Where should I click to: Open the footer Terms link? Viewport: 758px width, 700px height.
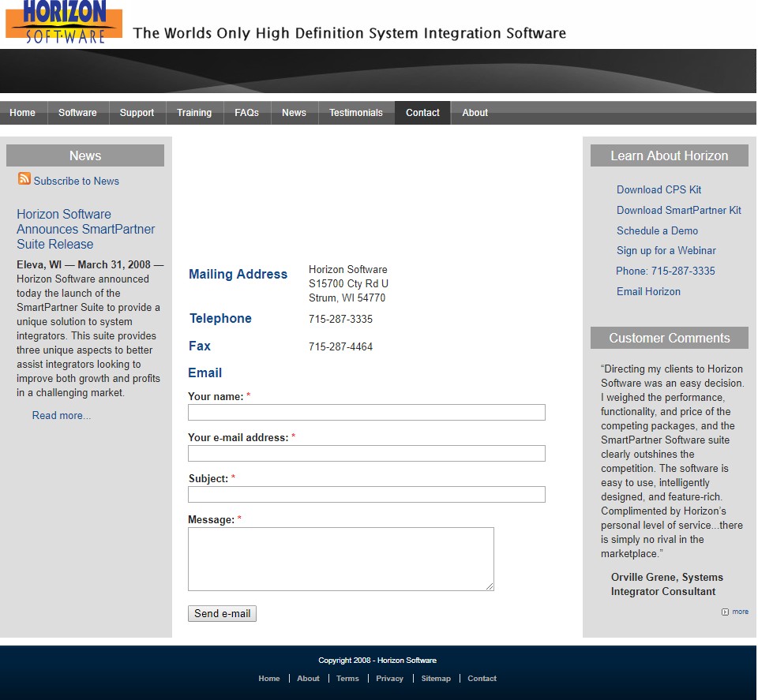(x=347, y=679)
